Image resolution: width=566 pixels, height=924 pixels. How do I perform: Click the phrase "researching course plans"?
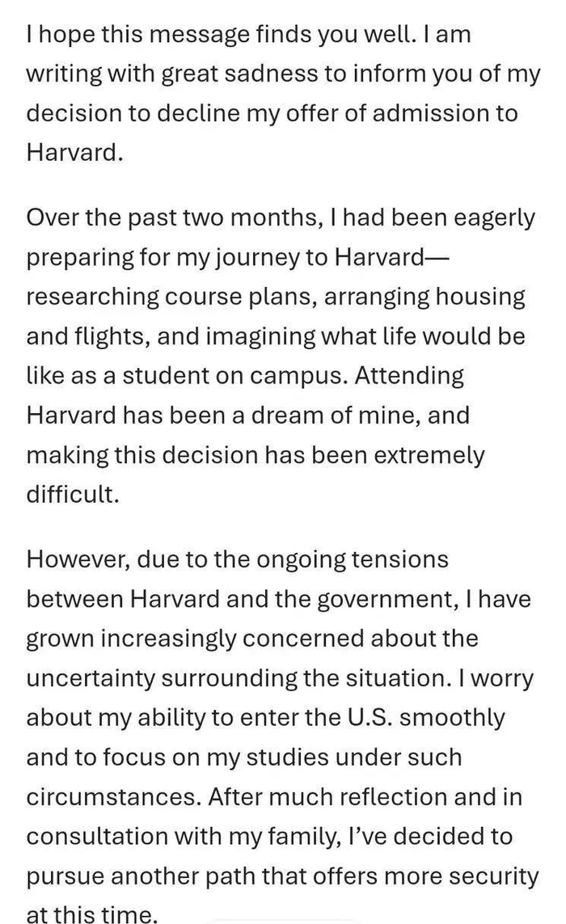coord(171,297)
